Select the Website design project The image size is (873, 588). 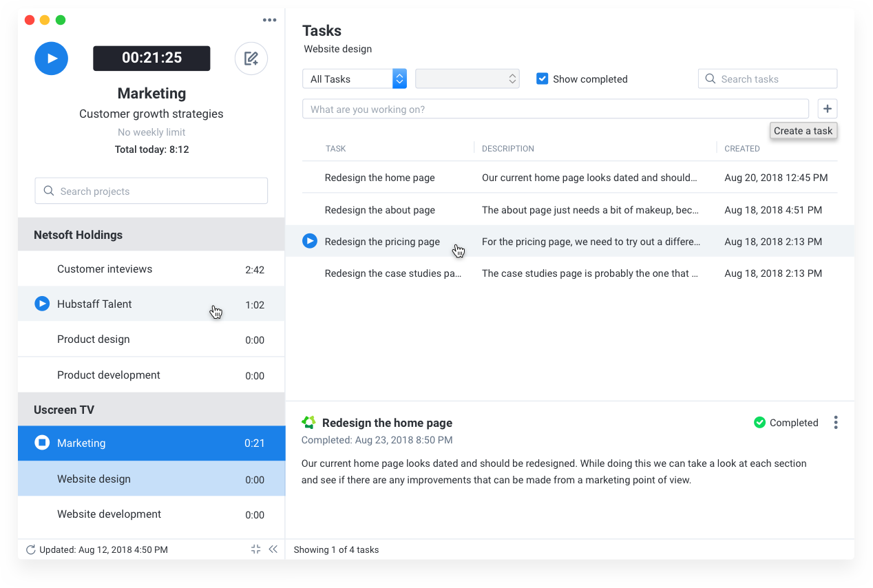point(151,479)
